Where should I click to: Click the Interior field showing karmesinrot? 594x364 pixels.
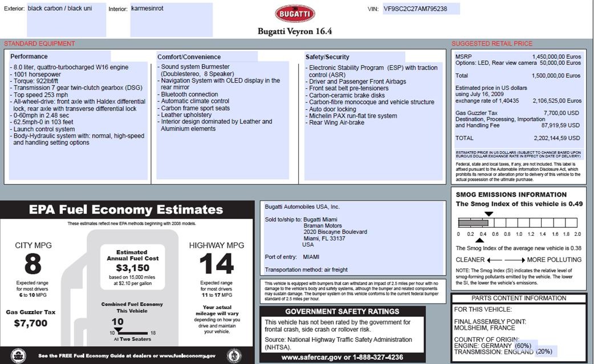pyautogui.click(x=170, y=20)
